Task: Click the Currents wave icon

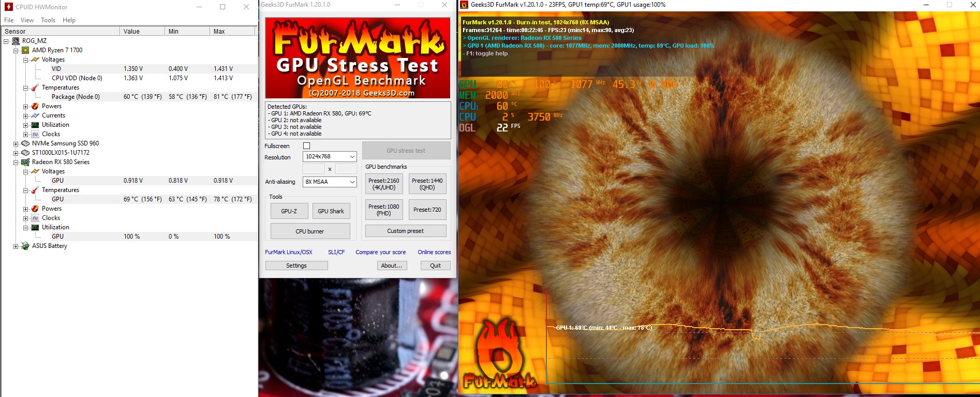Action: point(35,115)
